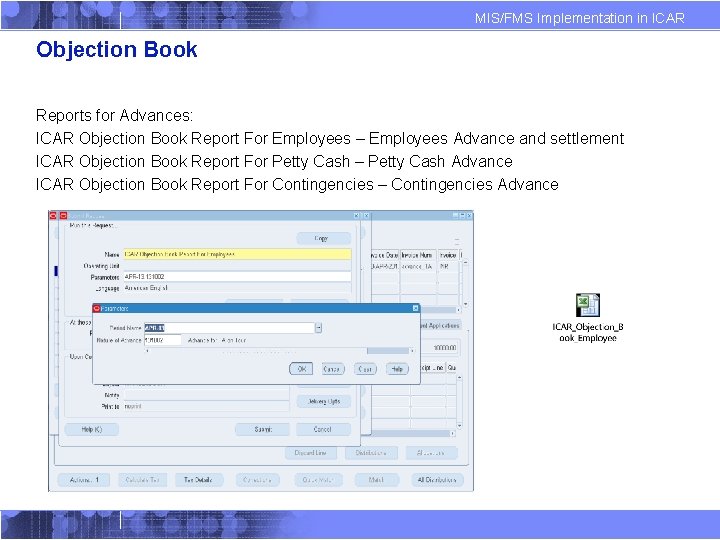Click the Help button in Submit Request window
720x540 pixels.
[x=91, y=429]
